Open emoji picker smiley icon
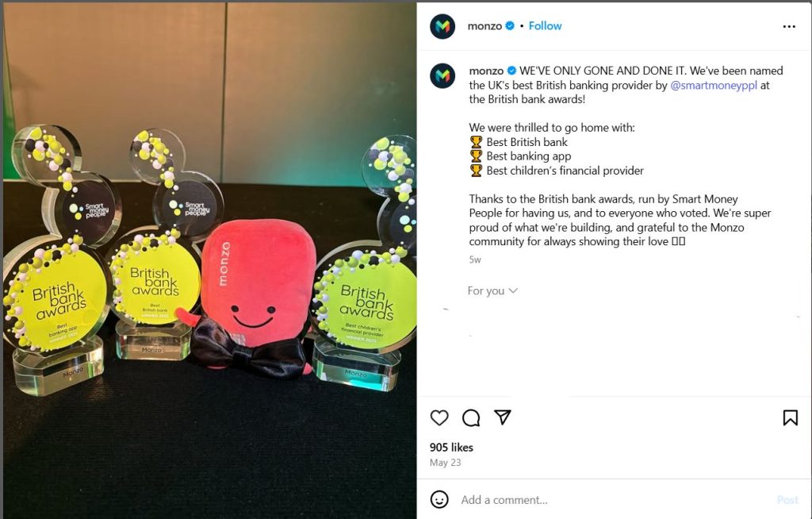The image size is (812, 519). tap(439, 499)
